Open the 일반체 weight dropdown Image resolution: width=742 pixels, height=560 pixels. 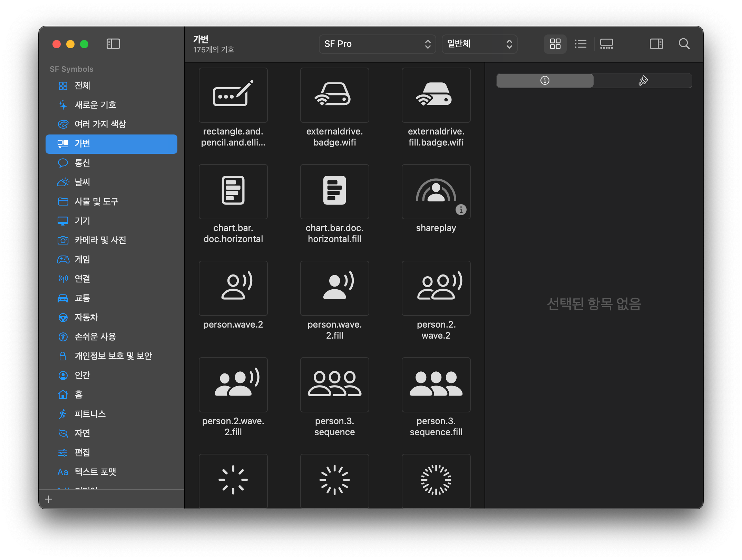pos(479,44)
